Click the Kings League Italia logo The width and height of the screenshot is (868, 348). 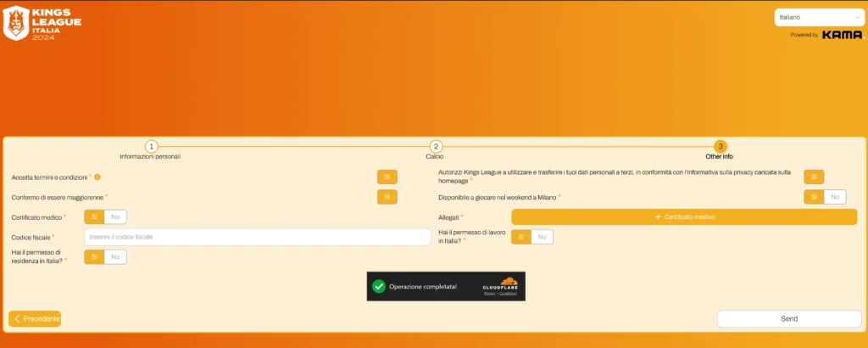[x=42, y=24]
